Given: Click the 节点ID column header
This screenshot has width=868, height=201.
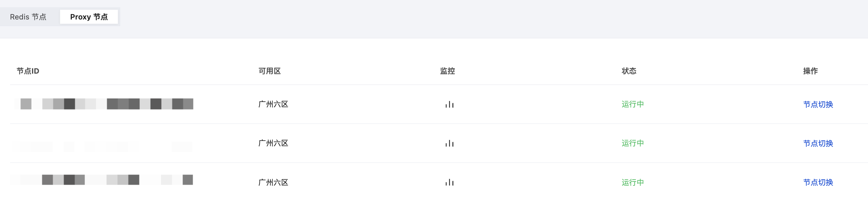Looking at the screenshot, I should [x=28, y=71].
